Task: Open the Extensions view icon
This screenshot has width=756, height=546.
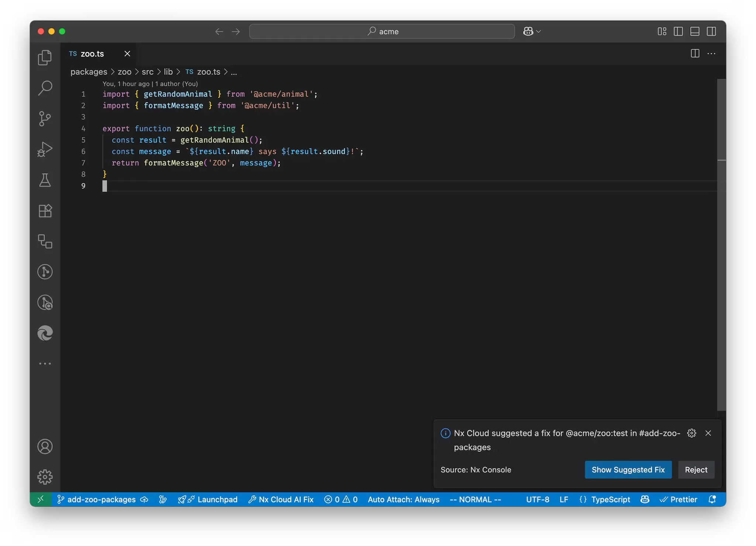Action: pyautogui.click(x=45, y=211)
